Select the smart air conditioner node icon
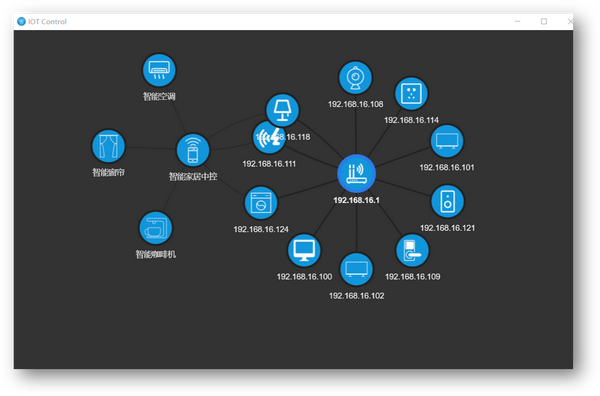The height and width of the screenshot is (396, 600). point(159,70)
